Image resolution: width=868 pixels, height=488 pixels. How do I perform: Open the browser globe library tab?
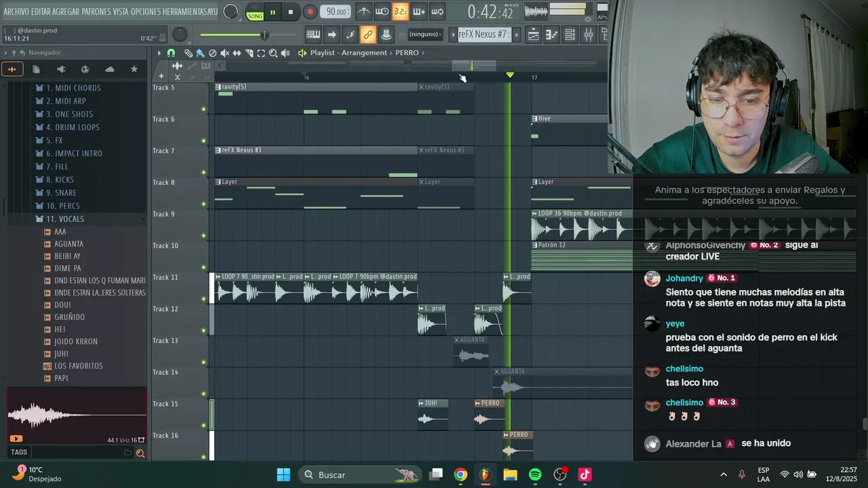click(x=85, y=69)
